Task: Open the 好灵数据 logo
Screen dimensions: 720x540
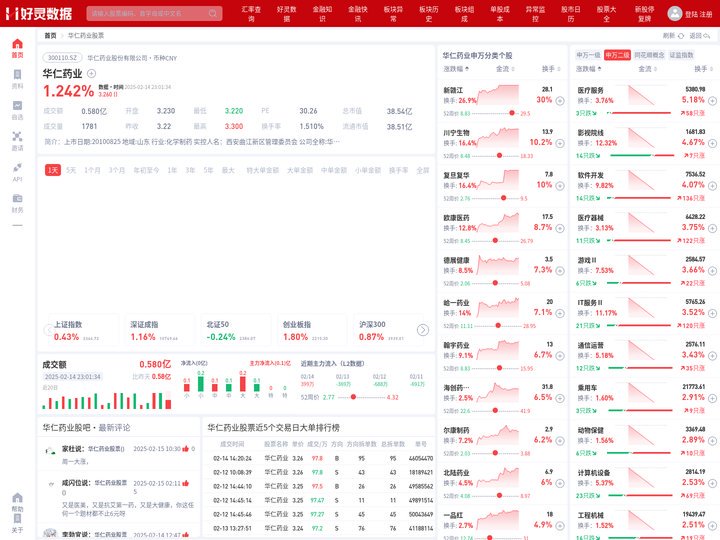Action: coord(39,13)
